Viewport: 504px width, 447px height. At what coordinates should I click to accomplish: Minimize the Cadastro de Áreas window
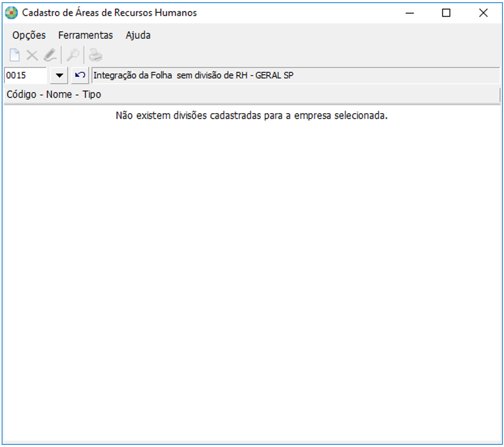tap(410, 13)
